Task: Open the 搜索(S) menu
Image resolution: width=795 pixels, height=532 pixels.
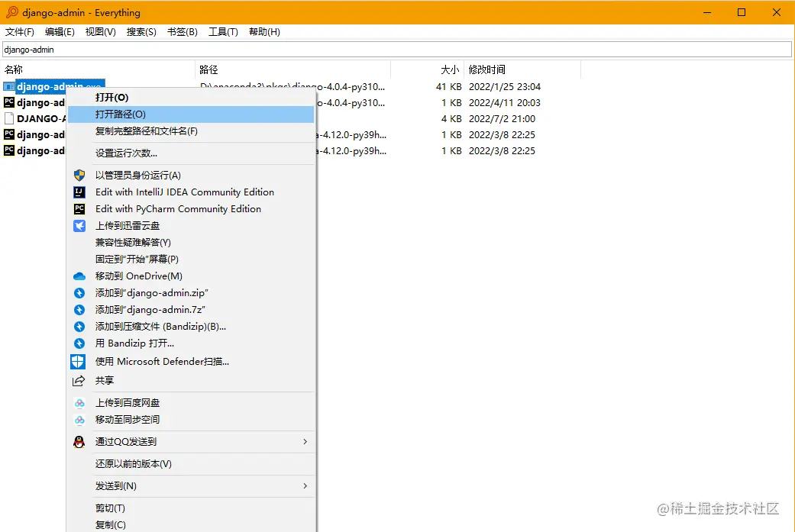Action: click(x=141, y=32)
